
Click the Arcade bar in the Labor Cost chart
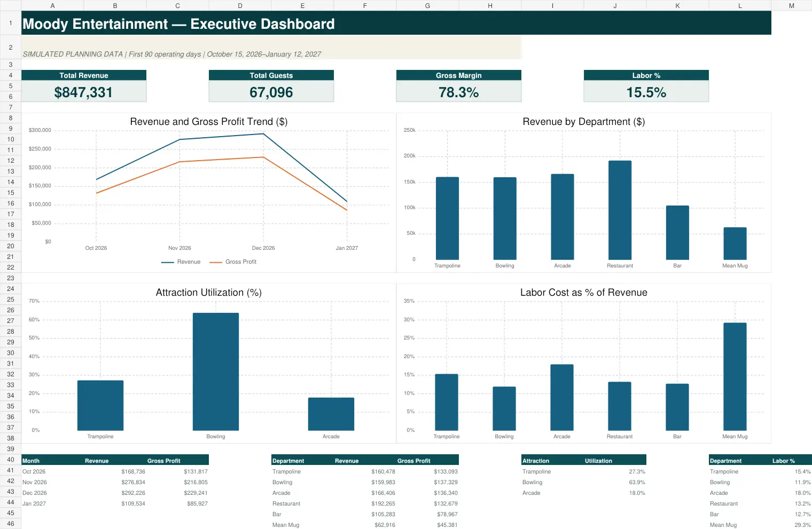pyautogui.click(x=562, y=397)
